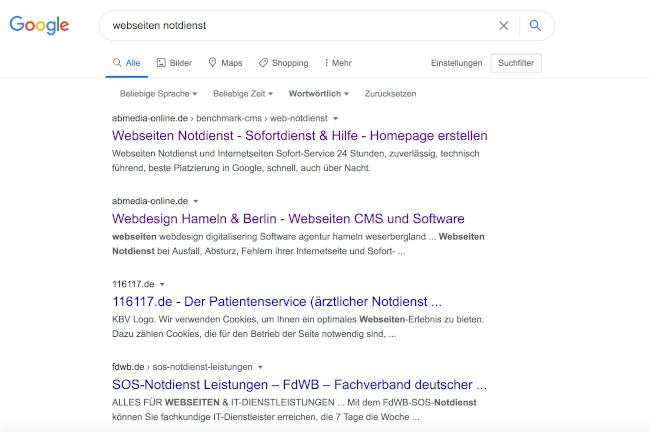The image size is (650, 432).
Task: Click the Alle tab magnifier icon
Action: (x=117, y=63)
